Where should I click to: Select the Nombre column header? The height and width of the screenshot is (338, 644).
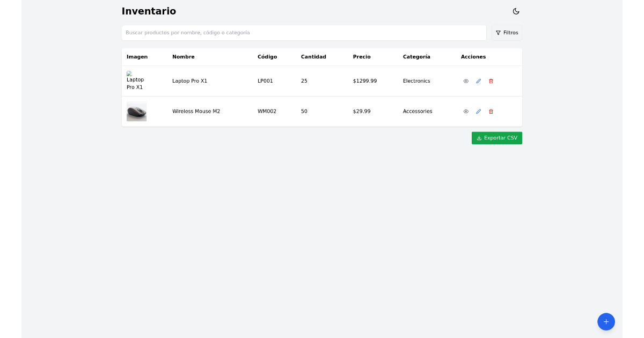183,56
